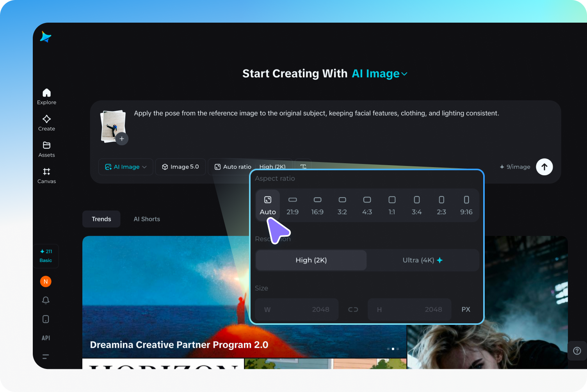
Task: Open the 211 Basic credits panel
Action: coord(46,256)
